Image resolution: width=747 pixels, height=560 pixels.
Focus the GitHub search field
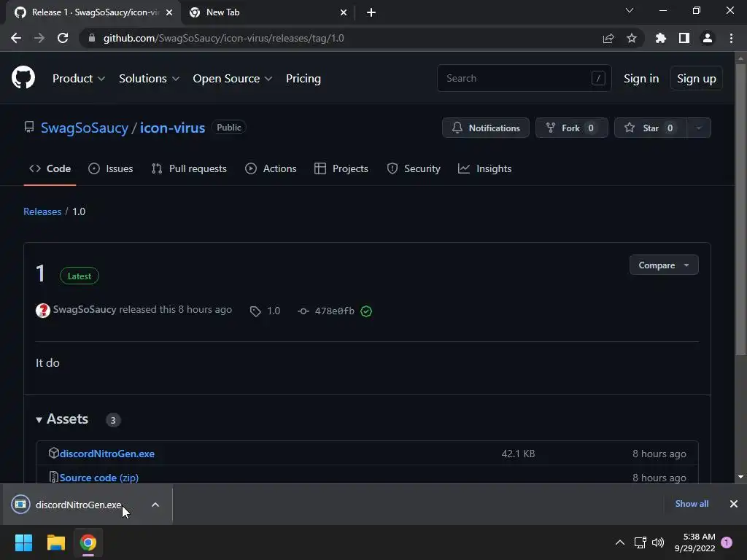click(x=524, y=78)
